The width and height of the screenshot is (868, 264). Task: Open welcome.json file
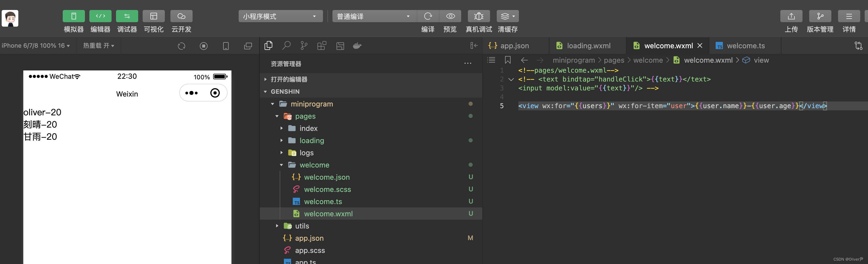pyautogui.click(x=371, y=177)
